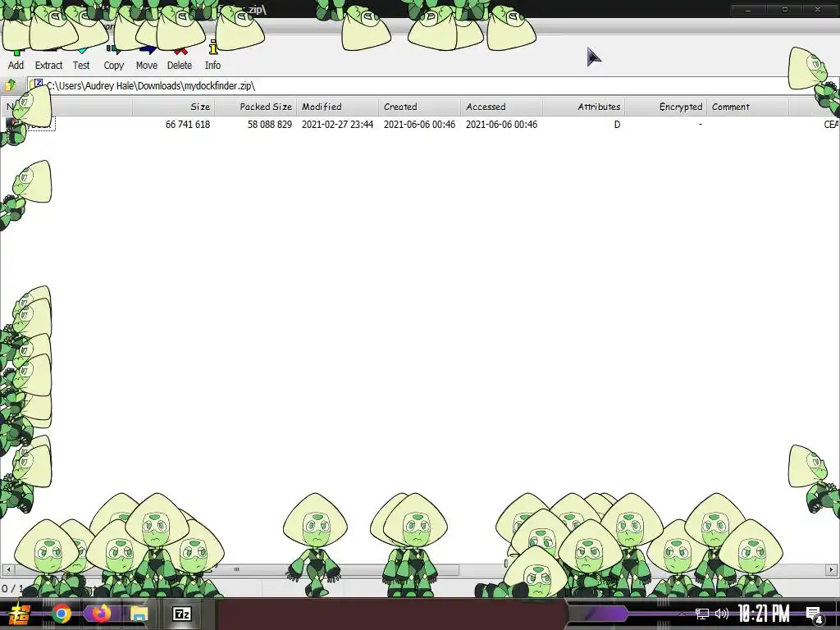Image resolution: width=840 pixels, height=630 pixels.
Task: Maximize the 7-Zip window
Action: [785, 10]
